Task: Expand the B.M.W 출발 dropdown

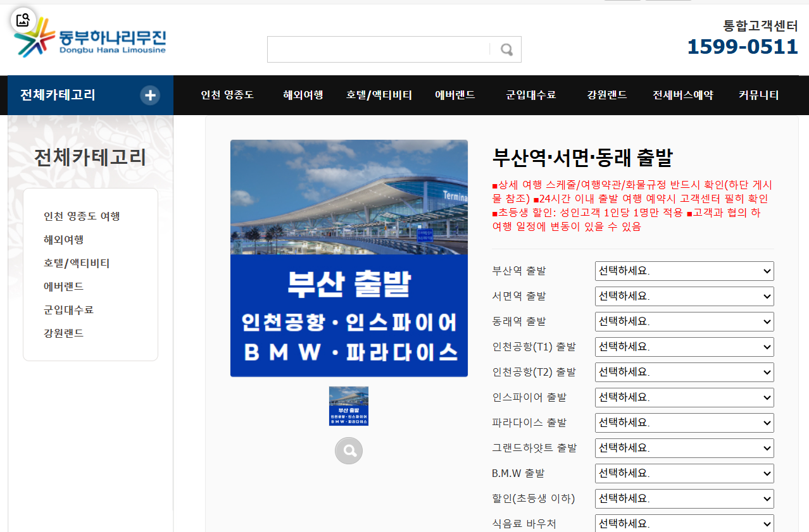Action: pos(684,473)
